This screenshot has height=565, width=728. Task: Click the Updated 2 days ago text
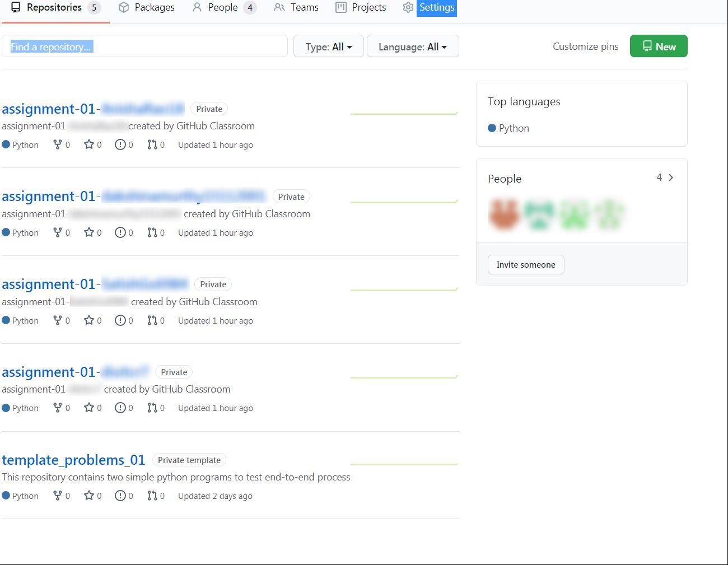(x=215, y=496)
